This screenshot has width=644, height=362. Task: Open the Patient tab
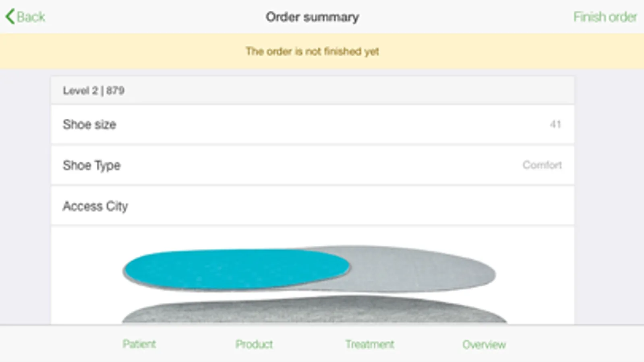139,344
